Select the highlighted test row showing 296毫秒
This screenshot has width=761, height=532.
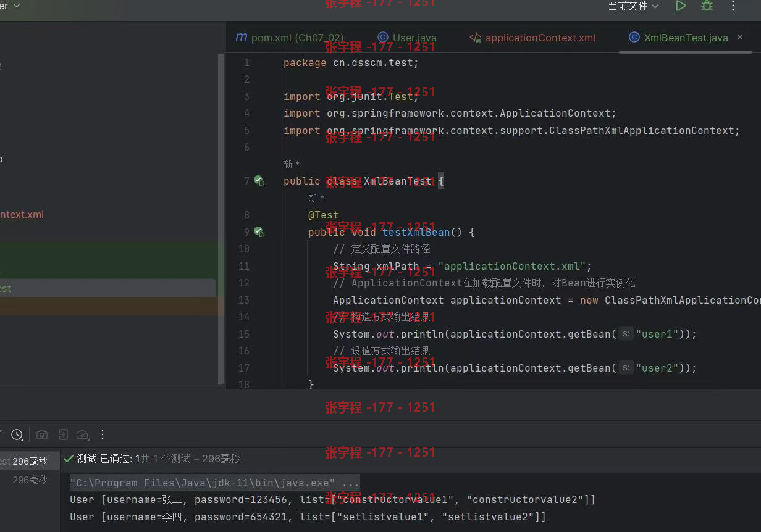(x=30, y=462)
